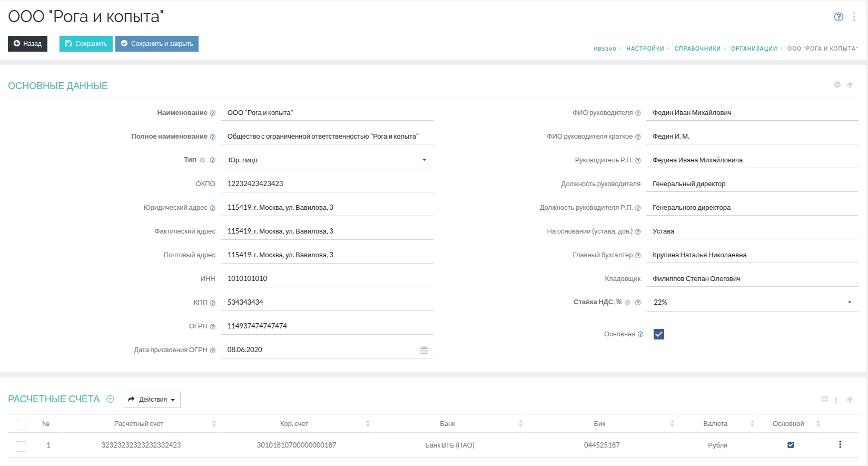
Task: Collapse Основные данные section with up arrow
Action: (x=850, y=85)
